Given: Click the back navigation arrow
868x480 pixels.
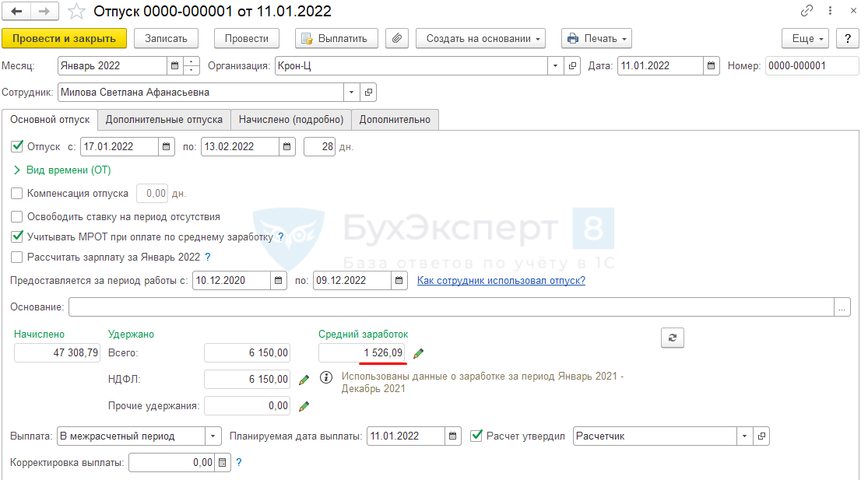Looking at the screenshot, I should [x=16, y=12].
